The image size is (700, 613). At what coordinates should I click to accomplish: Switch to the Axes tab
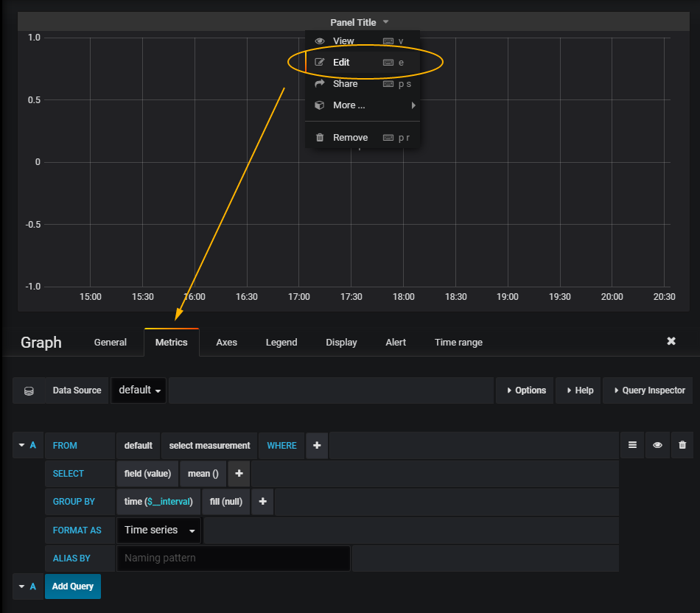(x=227, y=343)
